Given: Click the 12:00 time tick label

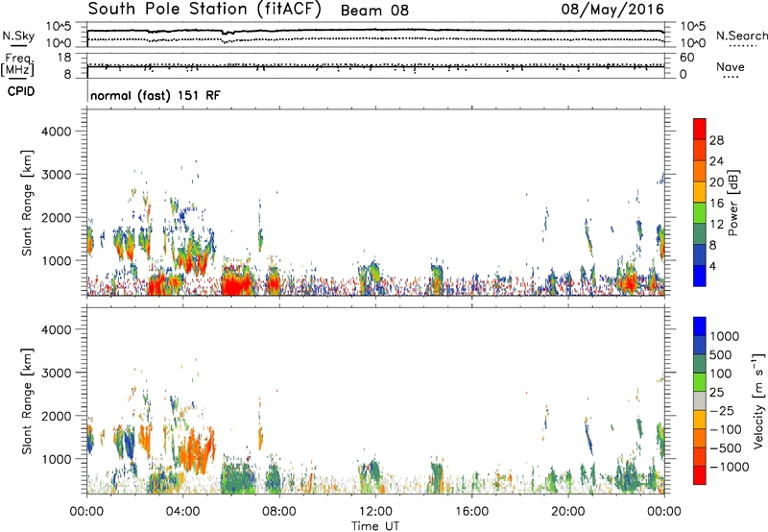Looking at the screenshot, I should [375, 512].
